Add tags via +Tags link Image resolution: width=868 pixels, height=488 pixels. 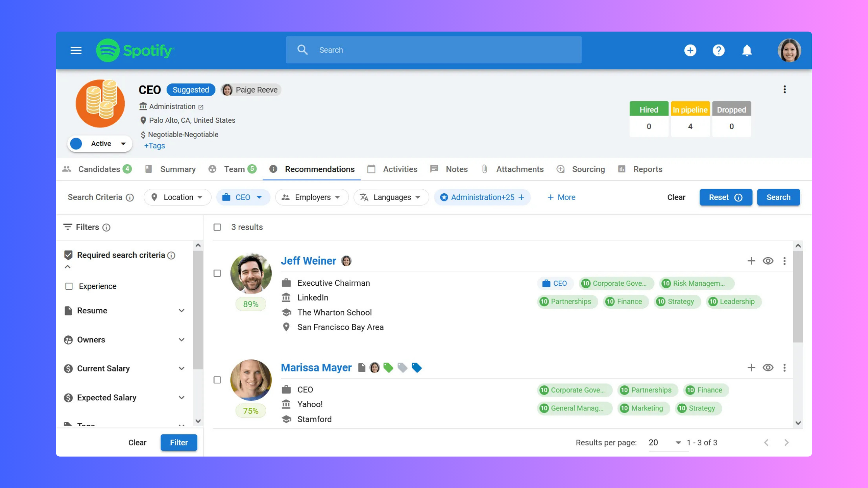(155, 146)
